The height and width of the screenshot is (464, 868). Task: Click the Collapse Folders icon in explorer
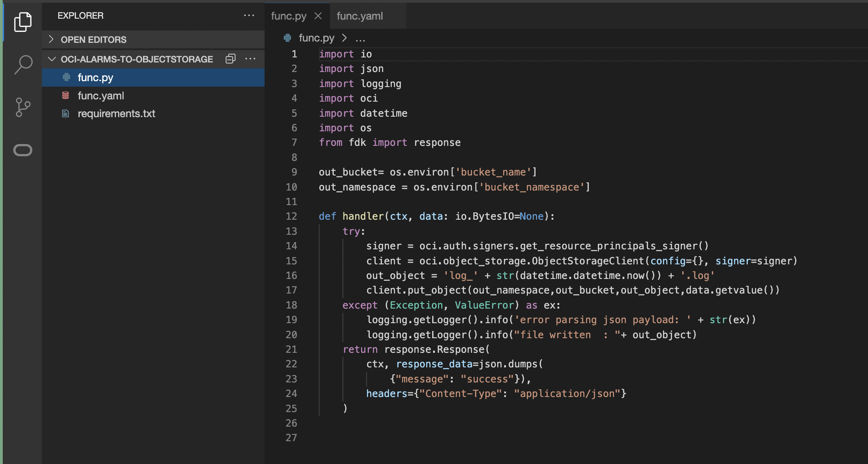click(230, 59)
